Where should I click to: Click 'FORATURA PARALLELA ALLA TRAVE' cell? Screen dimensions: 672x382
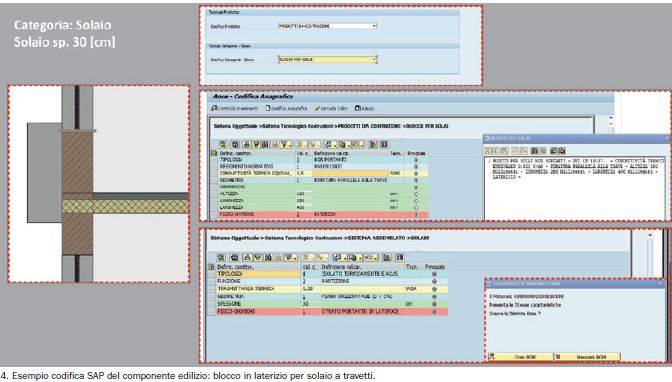(350, 180)
